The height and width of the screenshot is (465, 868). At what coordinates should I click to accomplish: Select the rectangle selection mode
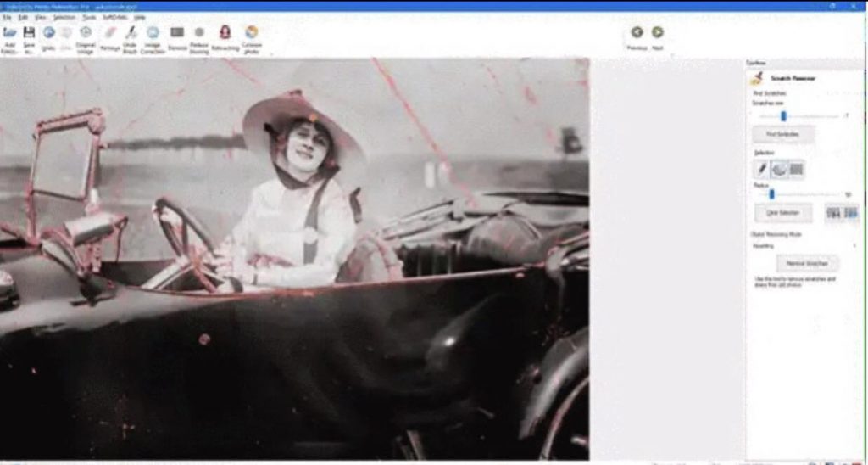[796, 170]
